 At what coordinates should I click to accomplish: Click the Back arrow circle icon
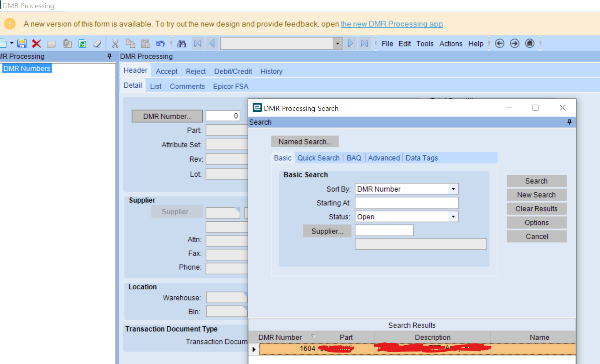pyautogui.click(x=499, y=43)
